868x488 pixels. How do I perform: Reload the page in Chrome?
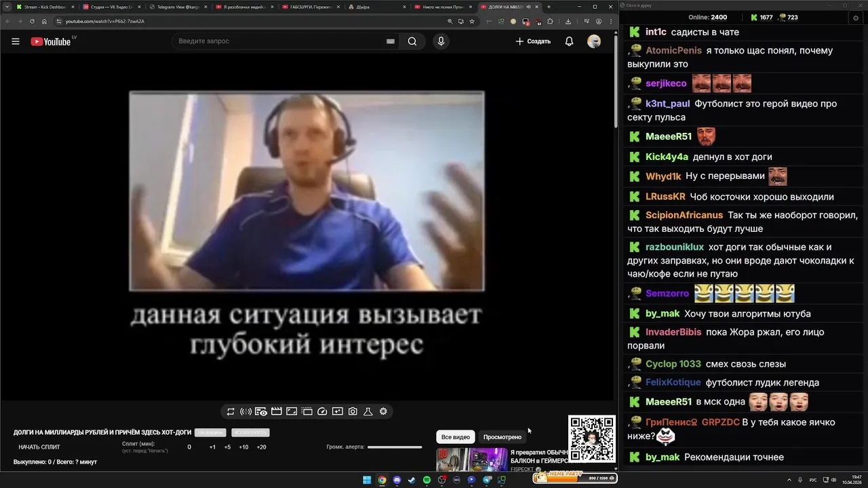[x=32, y=21]
